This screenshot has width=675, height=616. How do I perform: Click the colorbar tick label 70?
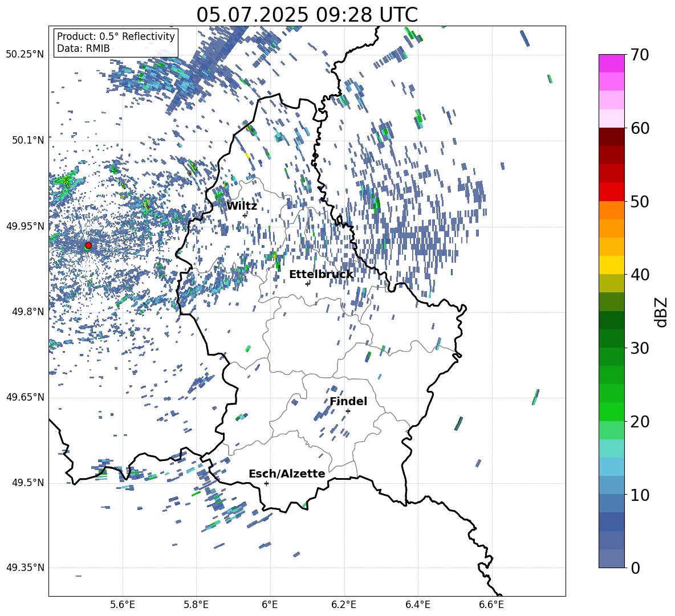pyautogui.click(x=640, y=55)
